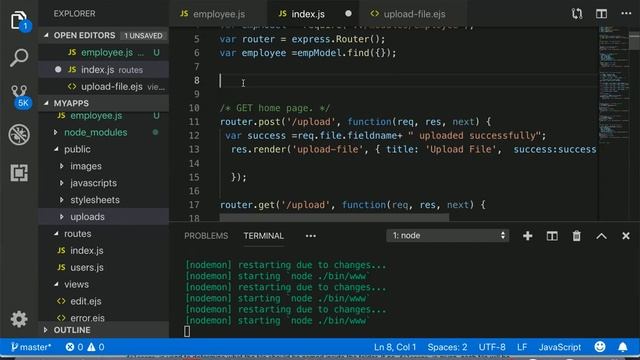Open upload-file.ejs in Open Editors
The width and height of the screenshot is (640, 360).
(104, 87)
